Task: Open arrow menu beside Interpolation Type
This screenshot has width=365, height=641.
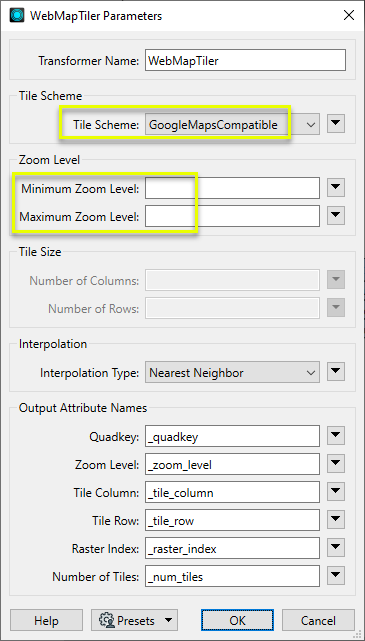Action: (336, 372)
